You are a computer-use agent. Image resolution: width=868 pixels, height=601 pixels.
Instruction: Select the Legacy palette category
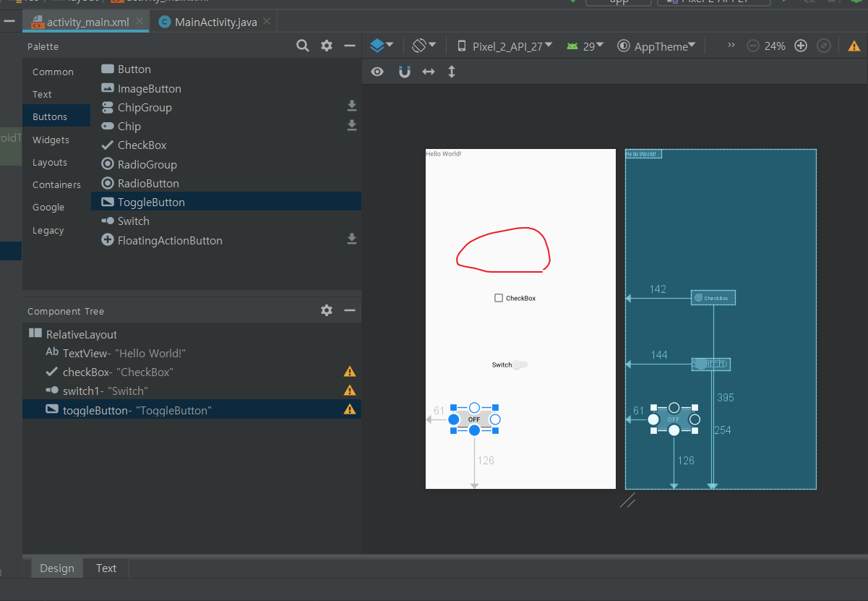coord(56,230)
